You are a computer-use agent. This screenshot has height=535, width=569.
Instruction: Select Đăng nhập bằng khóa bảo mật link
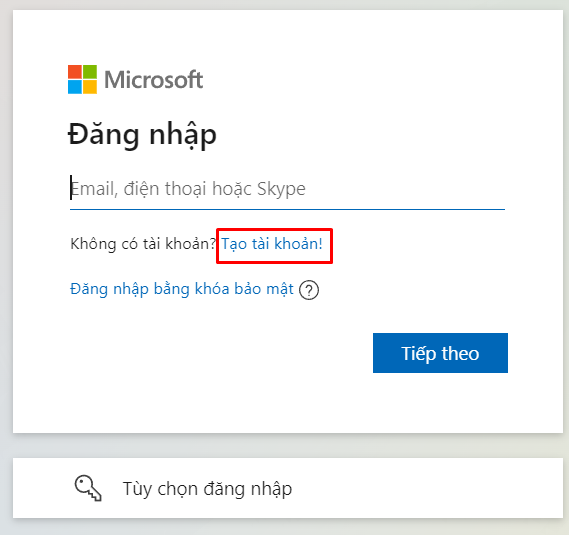tap(182, 289)
